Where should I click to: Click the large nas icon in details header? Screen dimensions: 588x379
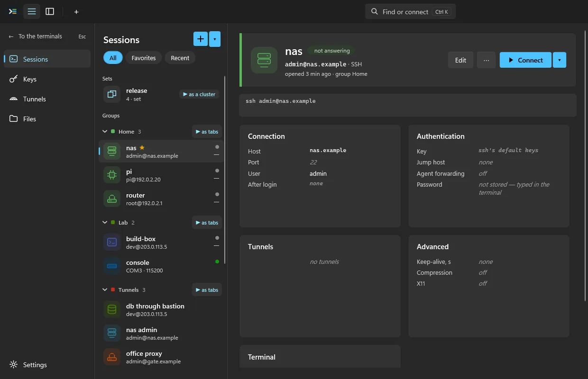click(264, 60)
